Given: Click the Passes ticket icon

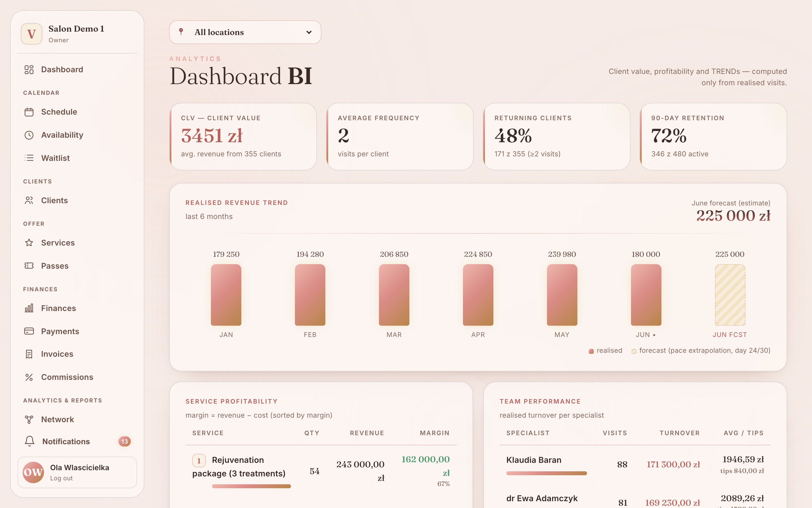Looking at the screenshot, I should [29, 266].
